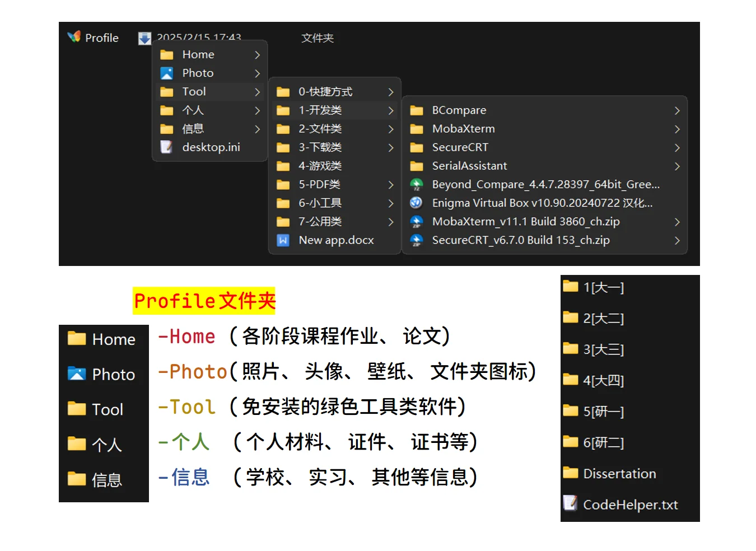Open the New app.docx Word document icon
Image resolution: width=756 pixels, height=551 pixels.
(283, 240)
